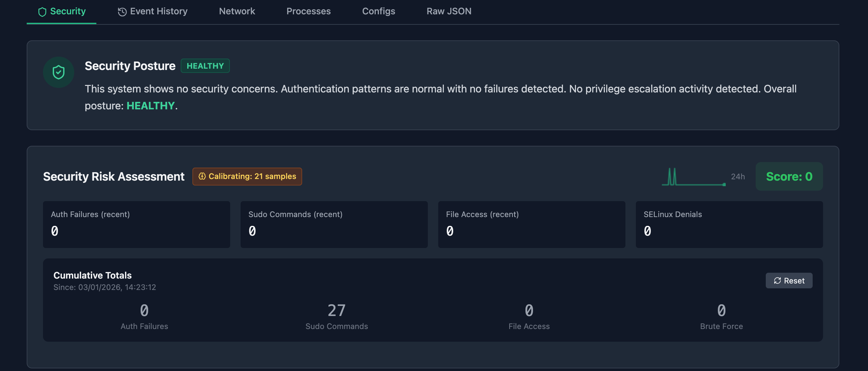Click the Security tab shield icon
868x371 pixels.
[x=42, y=12]
